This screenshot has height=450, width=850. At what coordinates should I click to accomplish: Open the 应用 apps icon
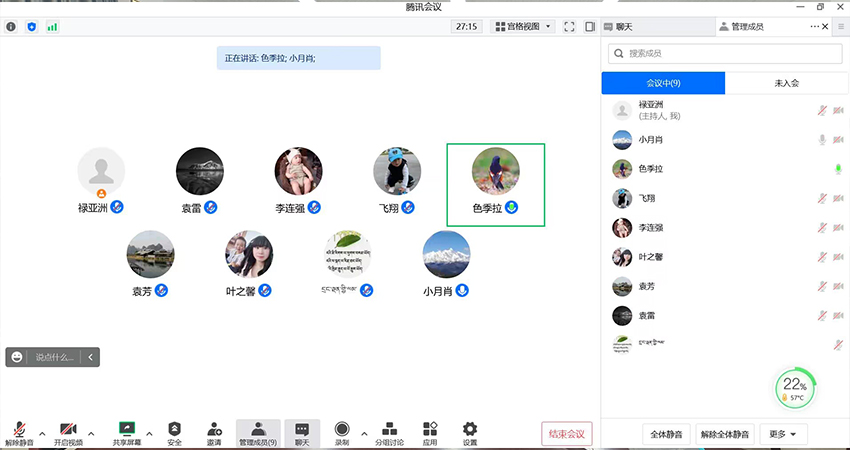430,428
